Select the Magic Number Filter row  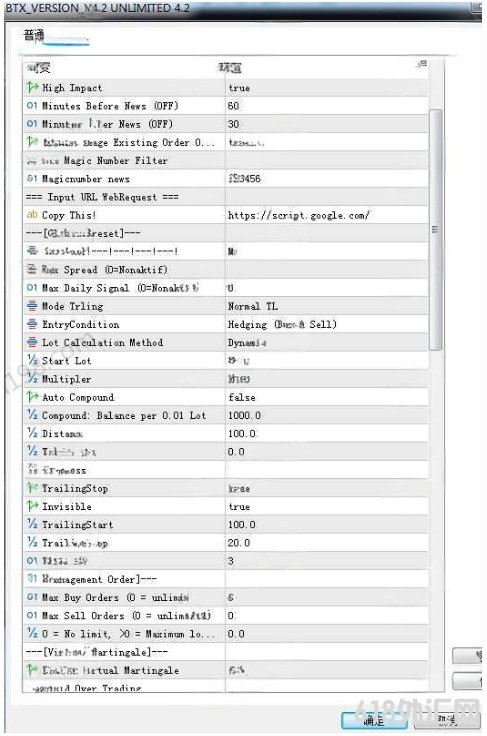click(x=226, y=161)
